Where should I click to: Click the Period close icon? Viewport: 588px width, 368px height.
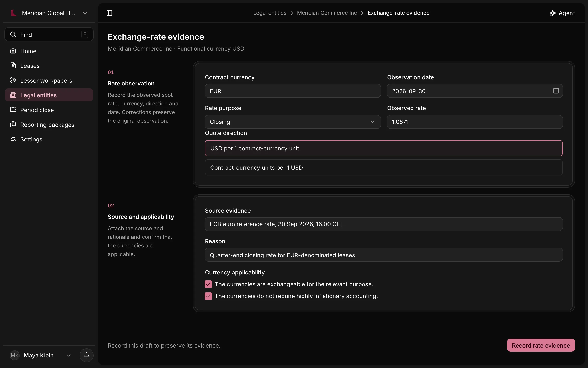pos(13,110)
